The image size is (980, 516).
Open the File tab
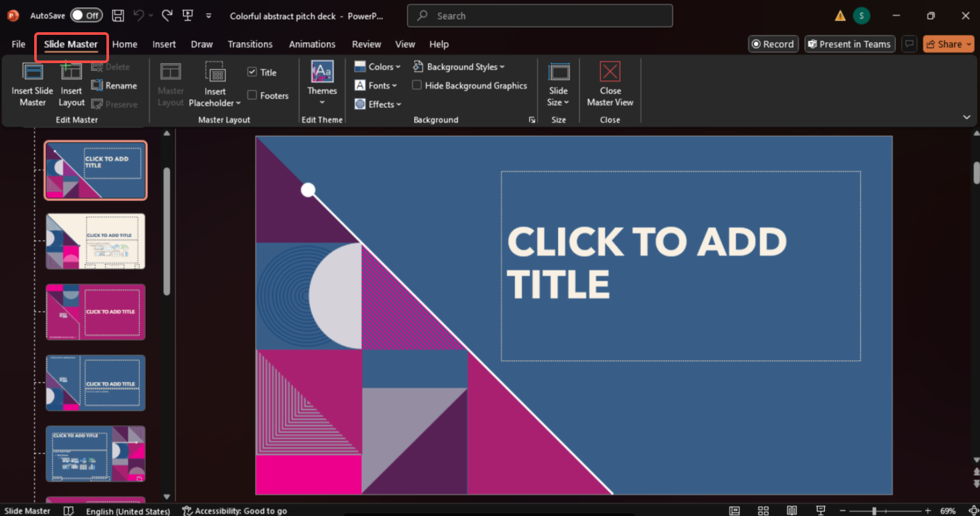click(x=18, y=44)
